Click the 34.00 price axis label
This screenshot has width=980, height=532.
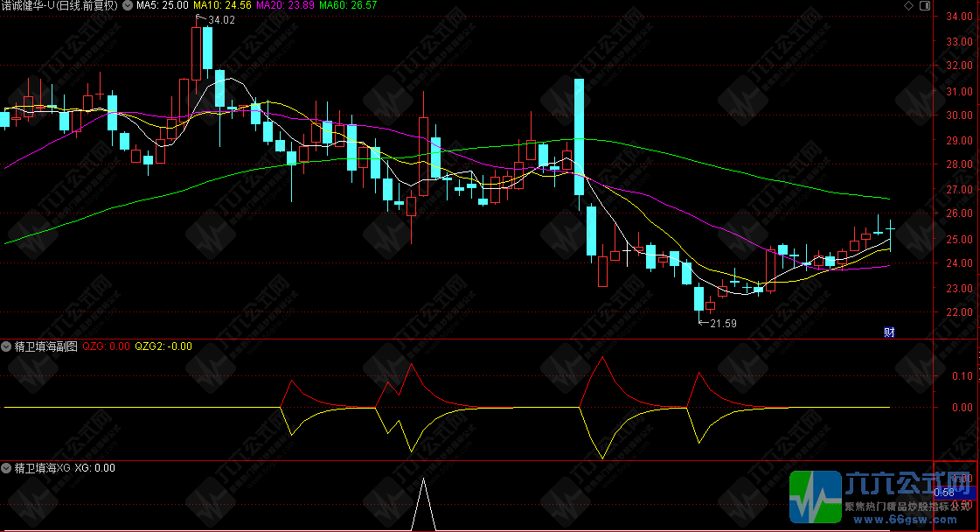959,17
